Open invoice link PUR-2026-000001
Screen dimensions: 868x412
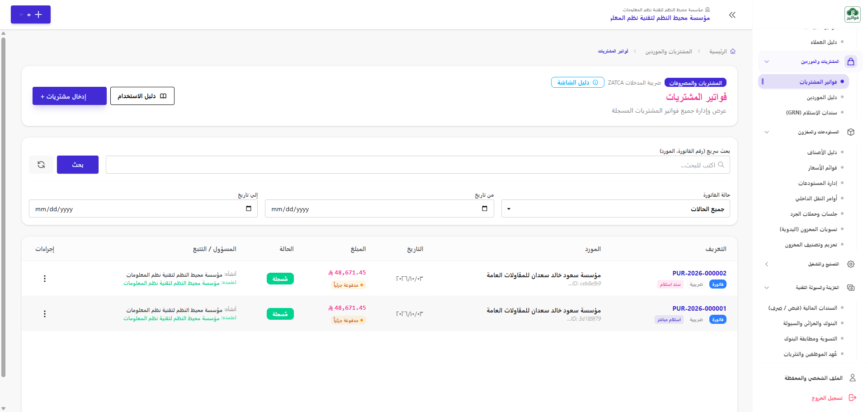pos(699,308)
